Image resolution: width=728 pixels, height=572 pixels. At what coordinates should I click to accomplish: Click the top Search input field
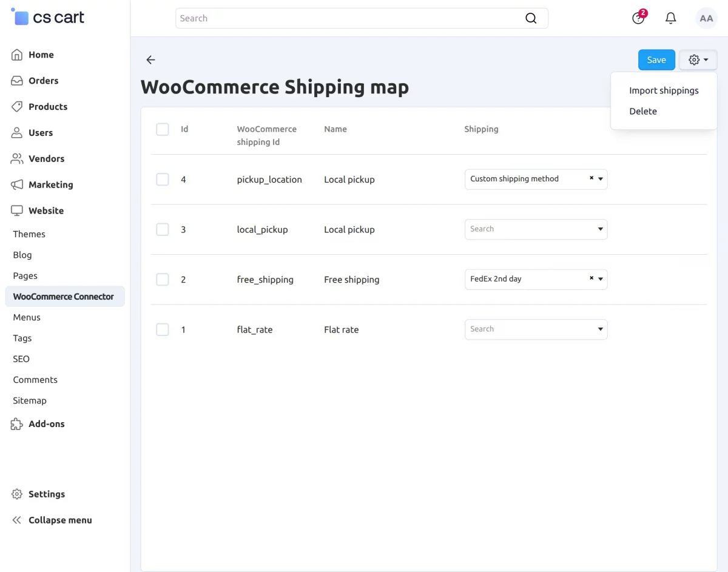click(x=362, y=18)
